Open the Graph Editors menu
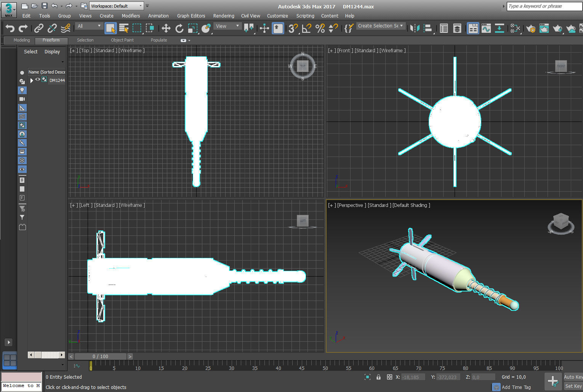 (x=191, y=16)
